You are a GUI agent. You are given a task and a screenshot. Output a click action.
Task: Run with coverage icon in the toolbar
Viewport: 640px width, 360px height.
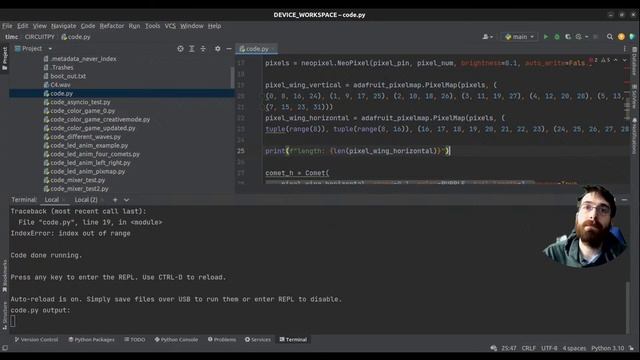pos(568,37)
